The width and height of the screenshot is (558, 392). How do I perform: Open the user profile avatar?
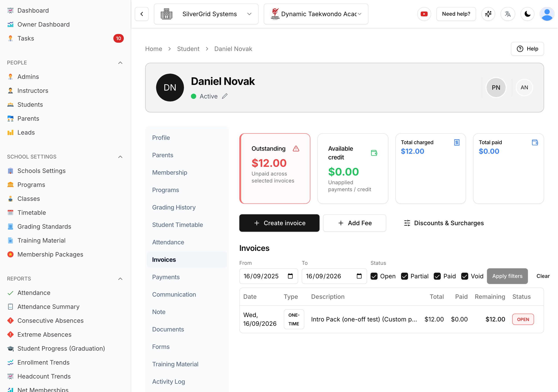(547, 14)
